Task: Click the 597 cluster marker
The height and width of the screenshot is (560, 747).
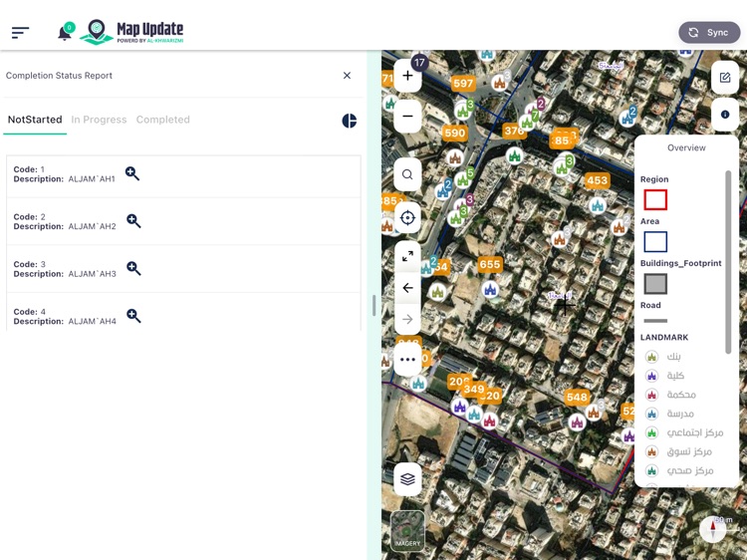Action: [463, 84]
